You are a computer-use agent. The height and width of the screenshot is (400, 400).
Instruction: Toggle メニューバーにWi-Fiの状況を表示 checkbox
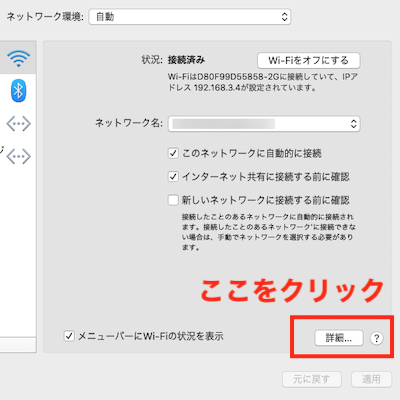tap(69, 336)
